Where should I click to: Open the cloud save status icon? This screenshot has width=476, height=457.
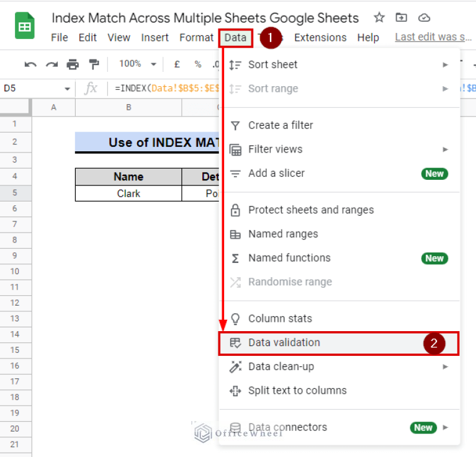pos(424,17)
